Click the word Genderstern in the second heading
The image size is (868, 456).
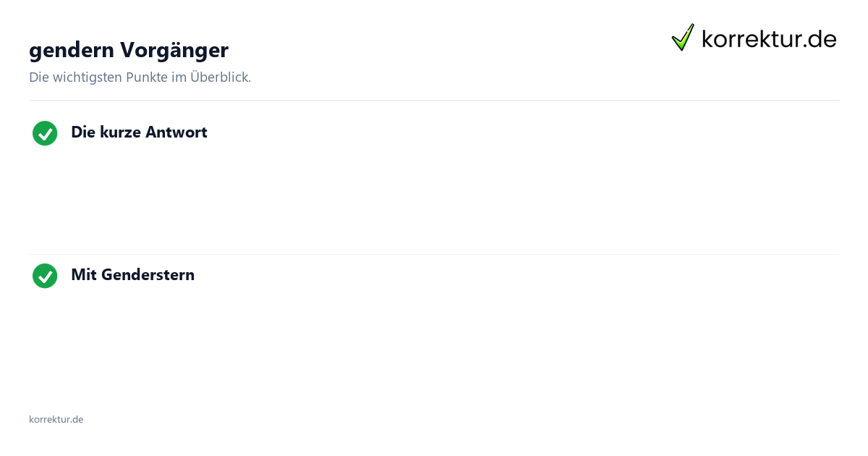coord(148,275)
